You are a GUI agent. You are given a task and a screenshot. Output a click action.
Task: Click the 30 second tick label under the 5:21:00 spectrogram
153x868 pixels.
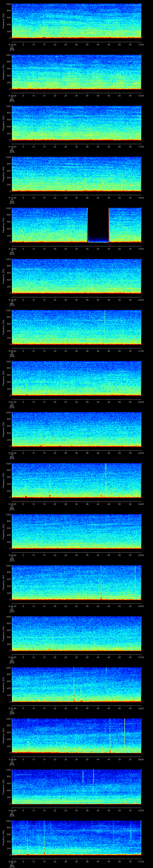[76, 402]
